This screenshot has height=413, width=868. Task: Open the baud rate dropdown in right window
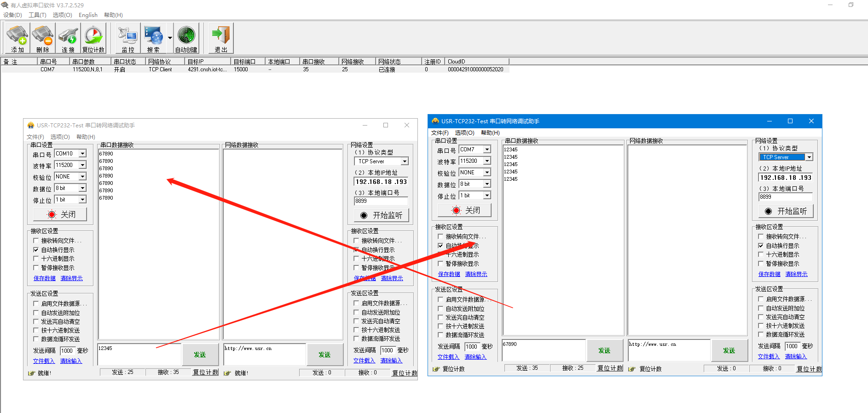pos(487,161)
